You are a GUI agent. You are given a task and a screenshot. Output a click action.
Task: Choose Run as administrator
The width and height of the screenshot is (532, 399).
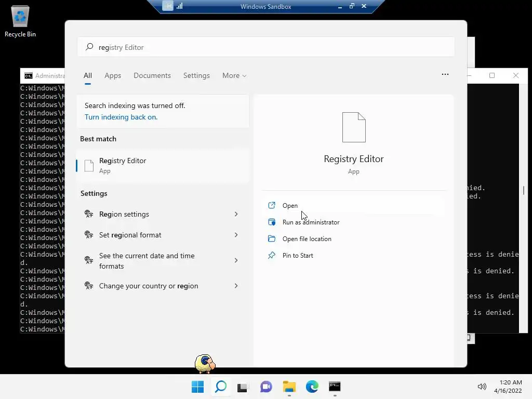354,222
